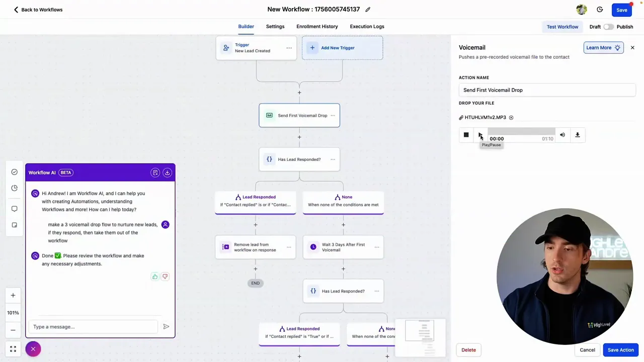The height and width of the screenshot is (362, 644).
Task: Open options menu for New Lead Created trigger
Action: 289,48
